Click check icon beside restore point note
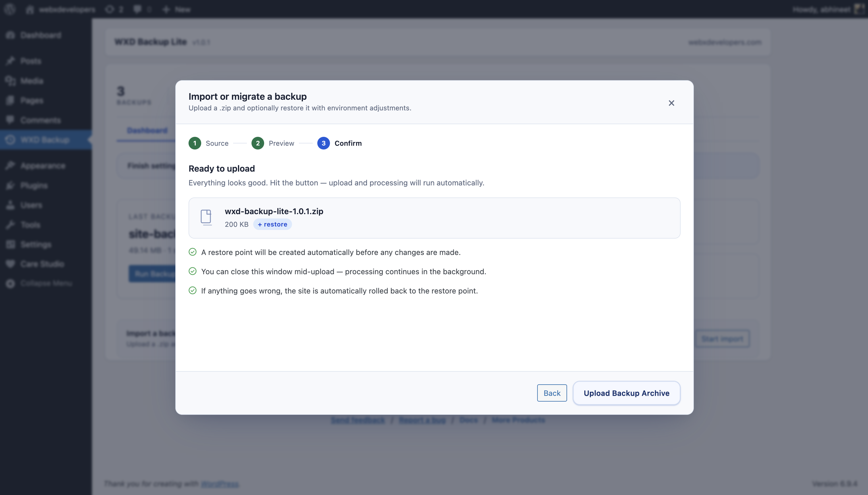The image size is (868, 495). pos(192,252)
